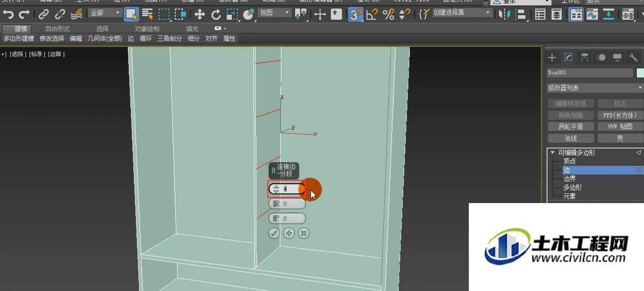Open the Layer Explorer icon
This screenshot has height=291, width=644.
[556, 15]
